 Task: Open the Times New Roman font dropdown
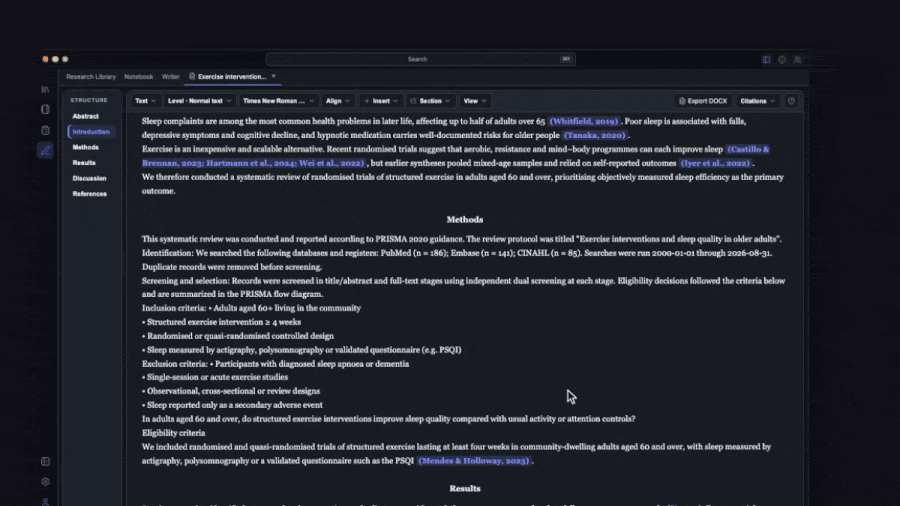[x=278, y=101]
